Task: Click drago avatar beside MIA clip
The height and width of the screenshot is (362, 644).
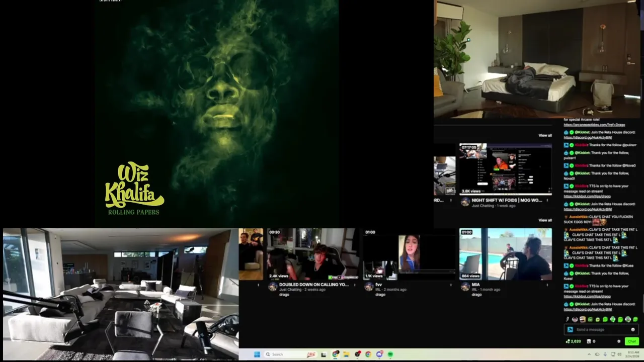Action: (465, 287)
